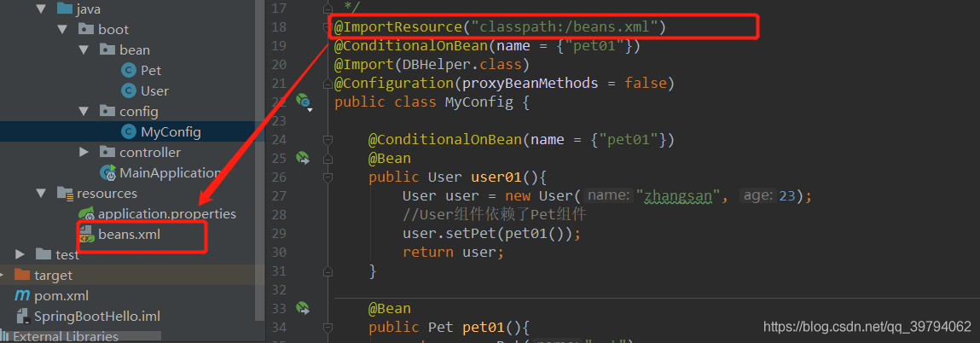Toggle the fold marker at line 31
This screenshot has width=980, height=343.
[328, 270]
